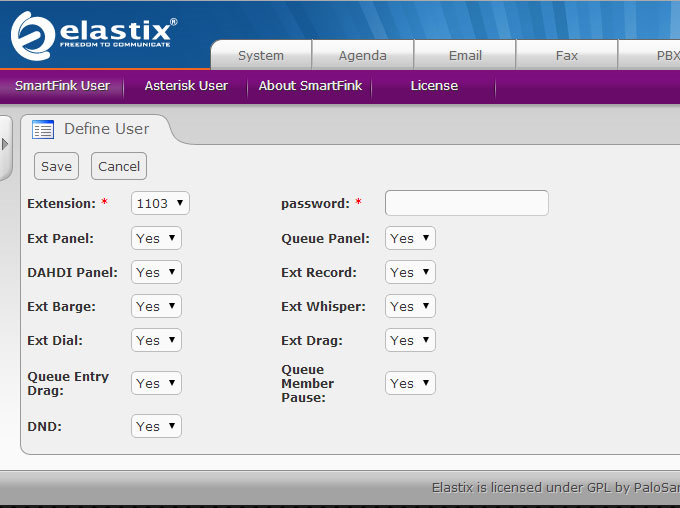Screen dimensions: 680x508
Task: Open the PBX tab
Action: pyautogui.click(x=649, y=56)
